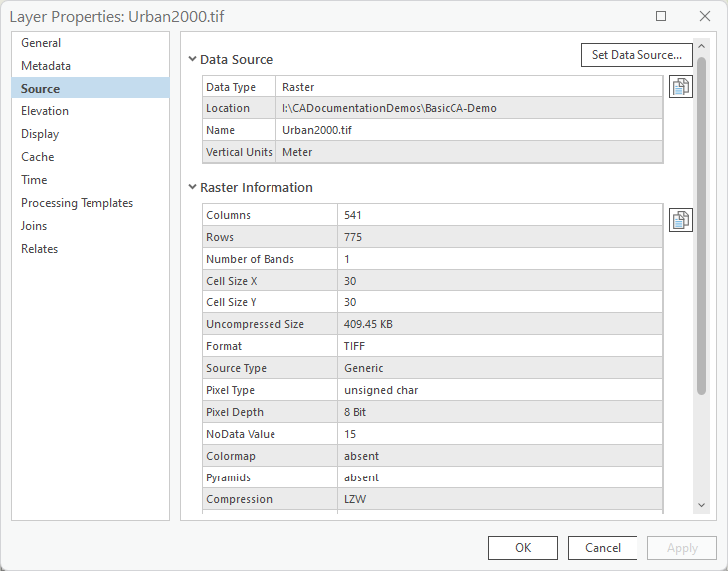
Task: Click the Cancel button
Action: click(602, 548)
